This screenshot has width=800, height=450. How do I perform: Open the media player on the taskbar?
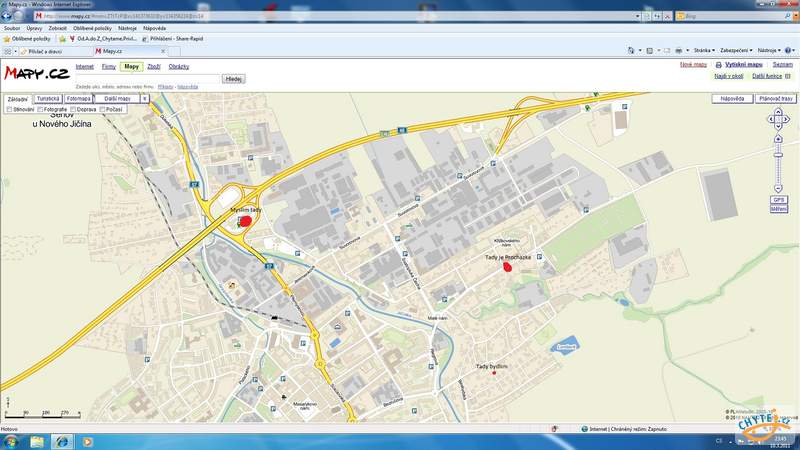tap(87, 441)
